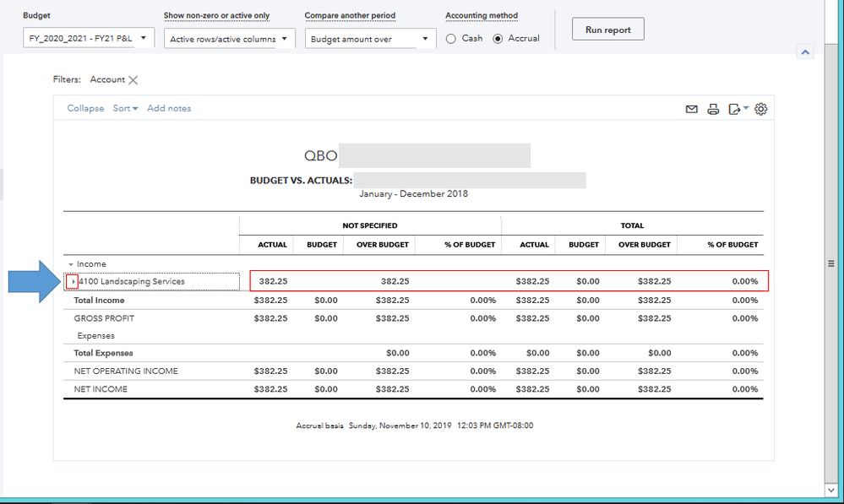Select the Cash accounting method
This screenshot has width=844, height=504.
coord(450,38)
